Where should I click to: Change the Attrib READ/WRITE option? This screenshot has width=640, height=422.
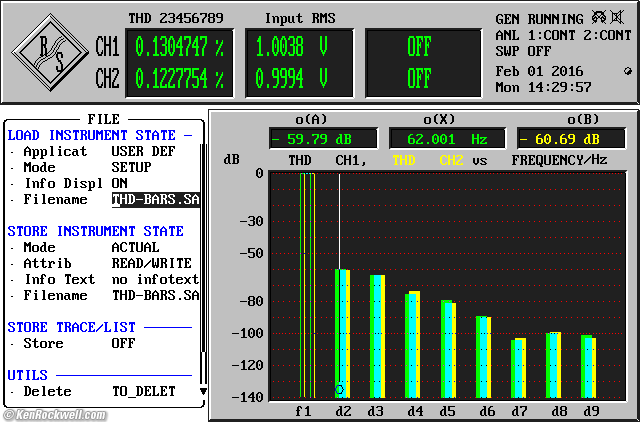(x=151, y=263)
